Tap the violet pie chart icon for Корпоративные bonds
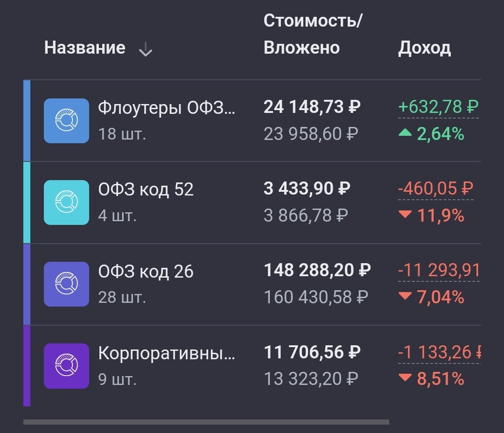 tap(66, 366)
